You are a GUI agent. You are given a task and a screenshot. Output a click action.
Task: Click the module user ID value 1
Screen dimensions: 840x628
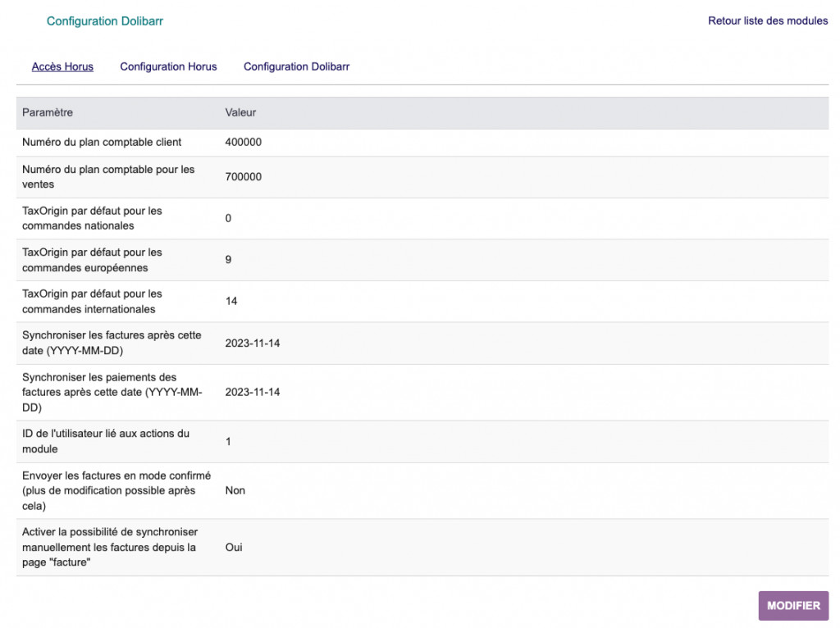[229, 441]
